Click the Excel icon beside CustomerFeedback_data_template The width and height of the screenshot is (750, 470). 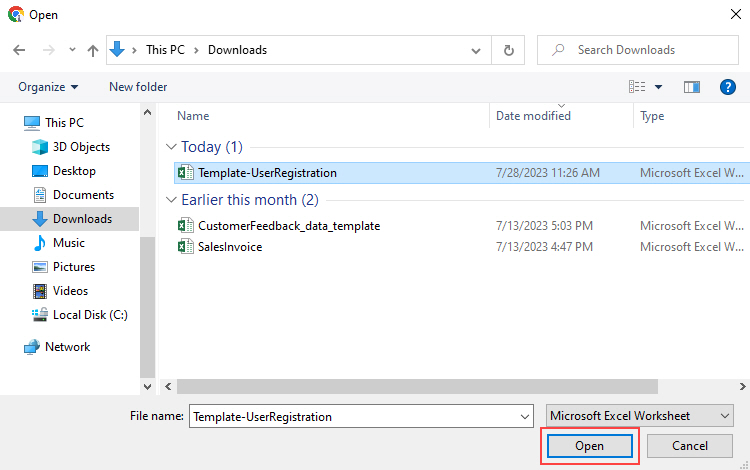coord(186,226)
